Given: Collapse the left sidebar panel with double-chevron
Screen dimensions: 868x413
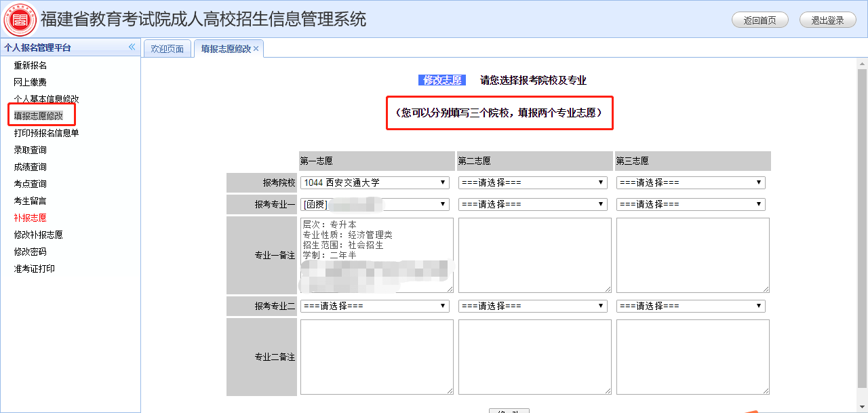Looking at the screenshot, I should (132, 47).
